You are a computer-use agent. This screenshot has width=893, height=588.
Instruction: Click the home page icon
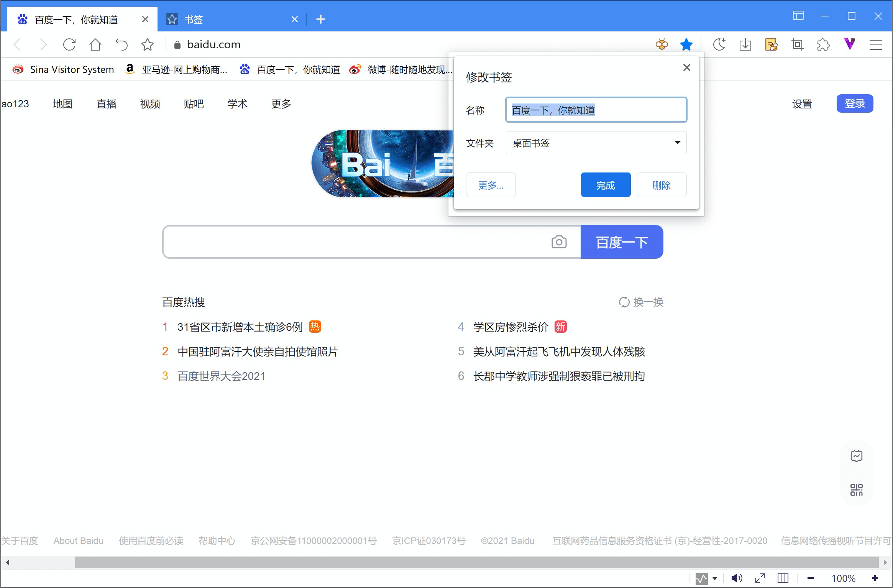[x=95, y=45]
